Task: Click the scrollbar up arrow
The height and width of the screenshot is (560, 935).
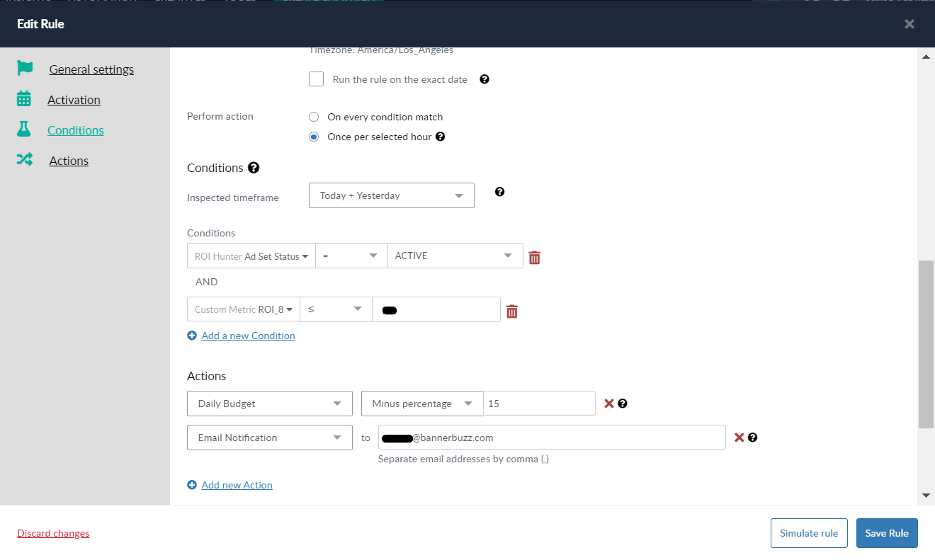Action: (x=926, y=57)
